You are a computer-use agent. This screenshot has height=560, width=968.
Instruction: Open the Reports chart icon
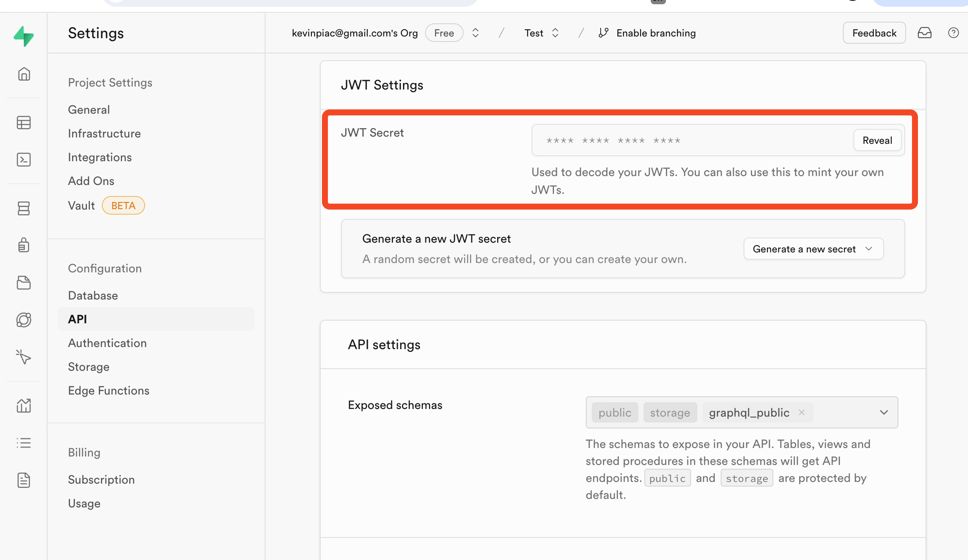[x=24, y=406]
